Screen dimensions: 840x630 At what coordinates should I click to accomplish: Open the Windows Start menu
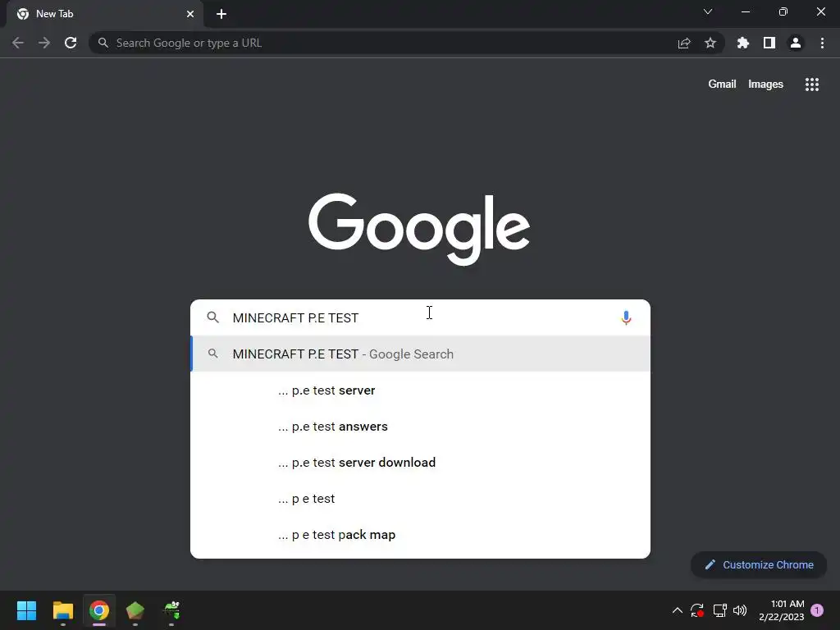point(26,610)
